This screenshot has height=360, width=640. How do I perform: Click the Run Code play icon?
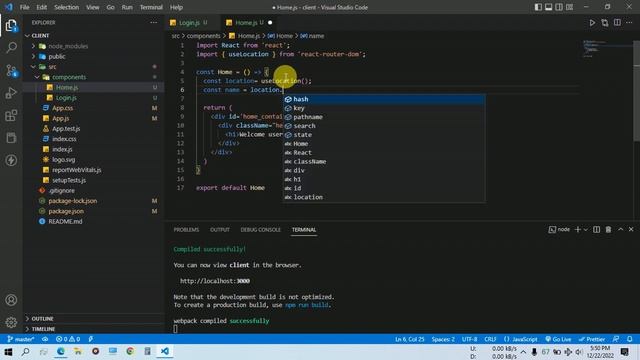[x=592, y=23]
